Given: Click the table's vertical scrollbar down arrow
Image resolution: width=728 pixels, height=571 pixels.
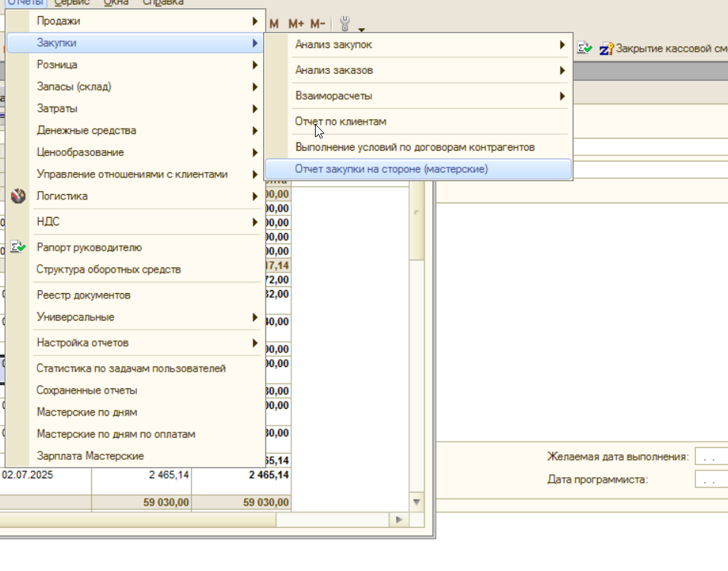Looking at the screenshot, I should 416,502.
